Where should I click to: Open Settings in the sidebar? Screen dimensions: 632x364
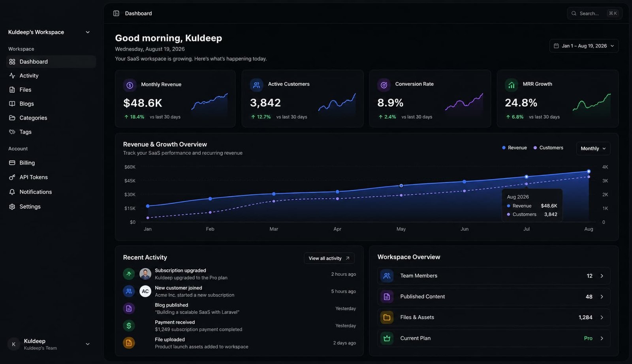coord(51,206)
